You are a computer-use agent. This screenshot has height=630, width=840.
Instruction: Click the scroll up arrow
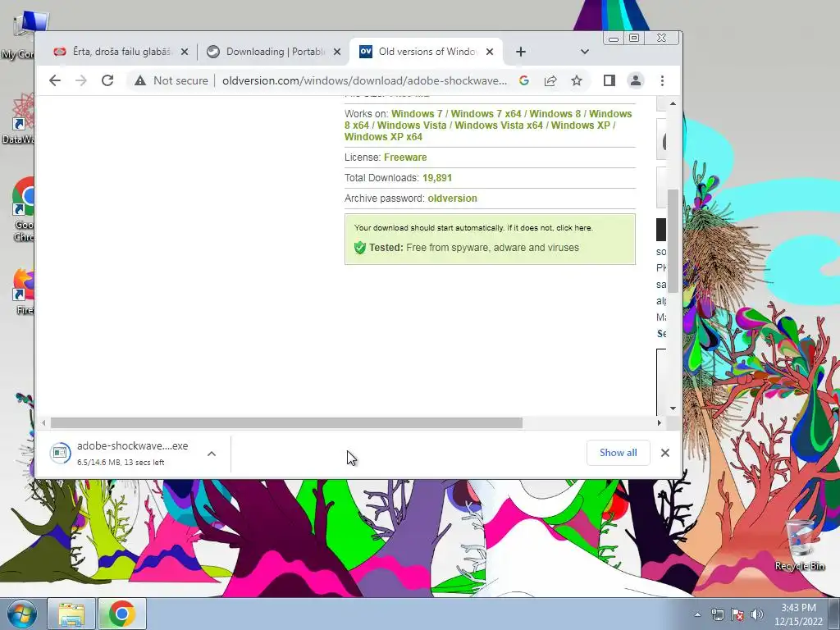(673, 103)
